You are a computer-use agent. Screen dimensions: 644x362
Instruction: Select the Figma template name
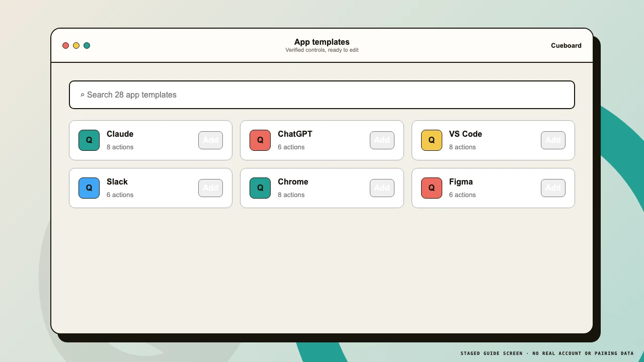point(461,182)
